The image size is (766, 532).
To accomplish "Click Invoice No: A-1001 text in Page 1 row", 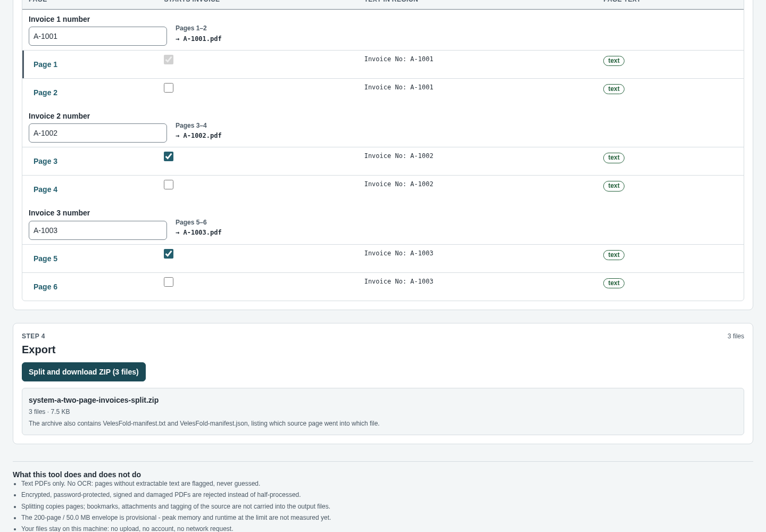I will 399,59.
